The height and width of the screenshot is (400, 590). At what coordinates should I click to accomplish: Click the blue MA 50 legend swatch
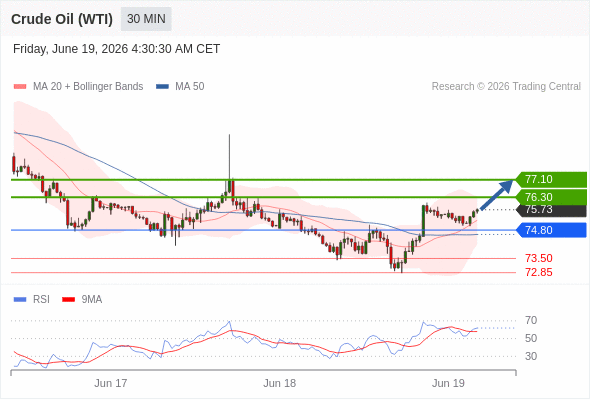coord(162,87)
